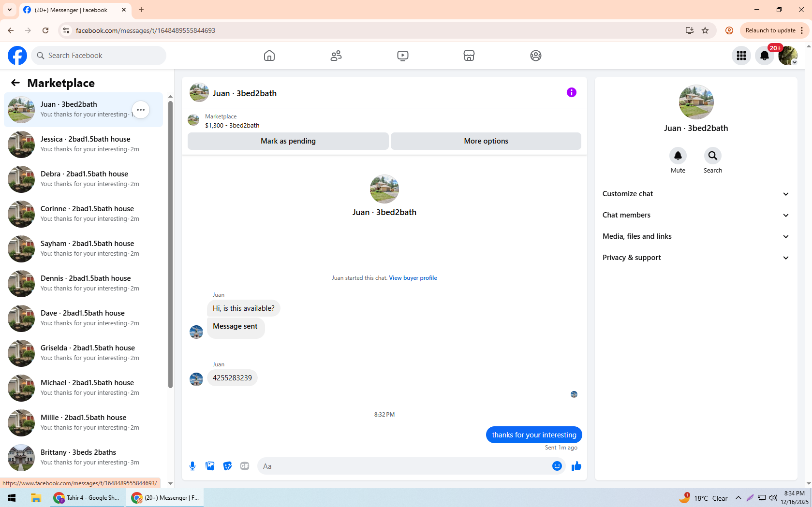This screenshot has width=812, height=507.
Task: Open Brittany 3beds 2baths conversation
Action: tap(83, 457)
